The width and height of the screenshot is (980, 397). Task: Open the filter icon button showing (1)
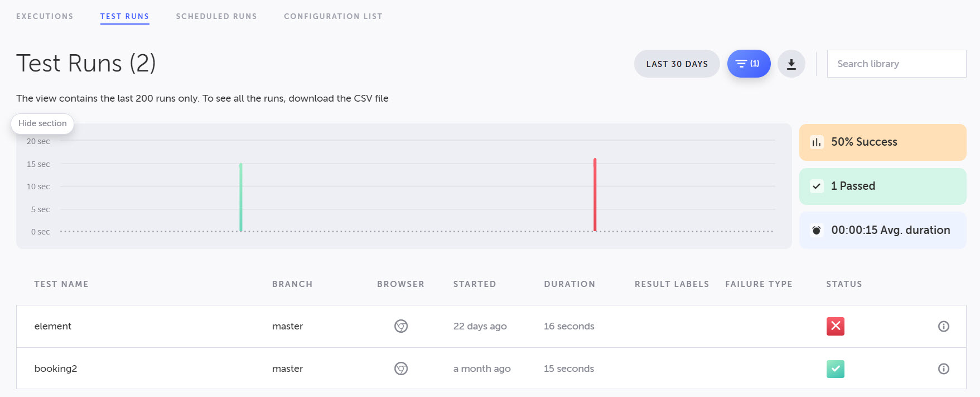[749, 64]
